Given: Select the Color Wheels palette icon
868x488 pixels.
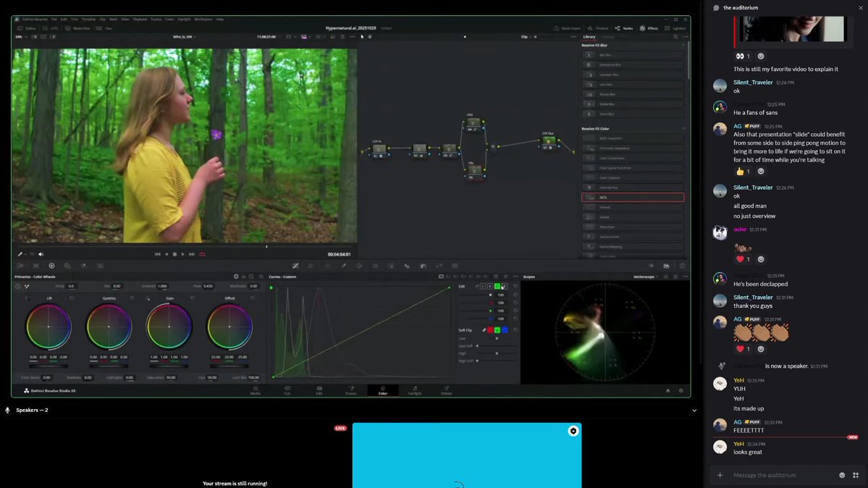Looking at the screenshot, I should point(51,266).
